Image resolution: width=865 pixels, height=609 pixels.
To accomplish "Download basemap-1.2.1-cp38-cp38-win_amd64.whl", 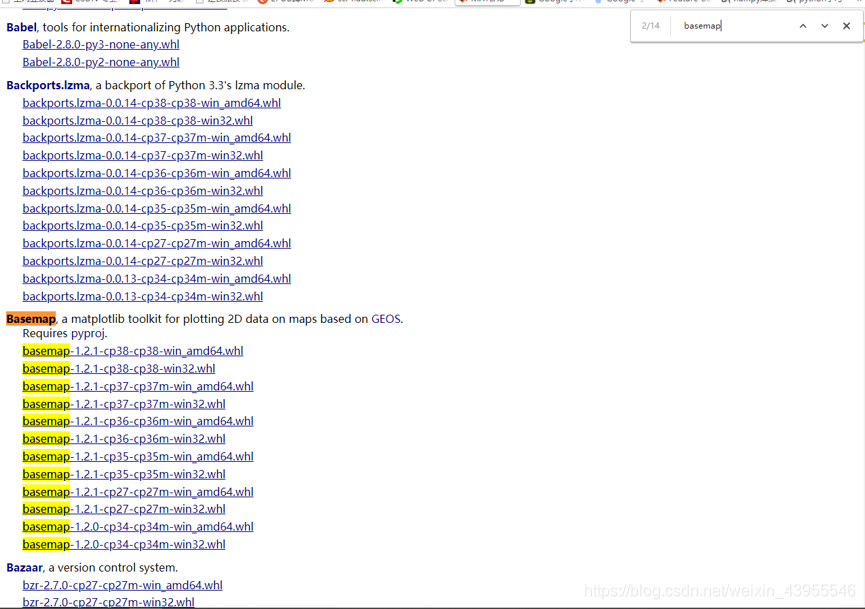I will pyautogui.click(x=133, y=351).
